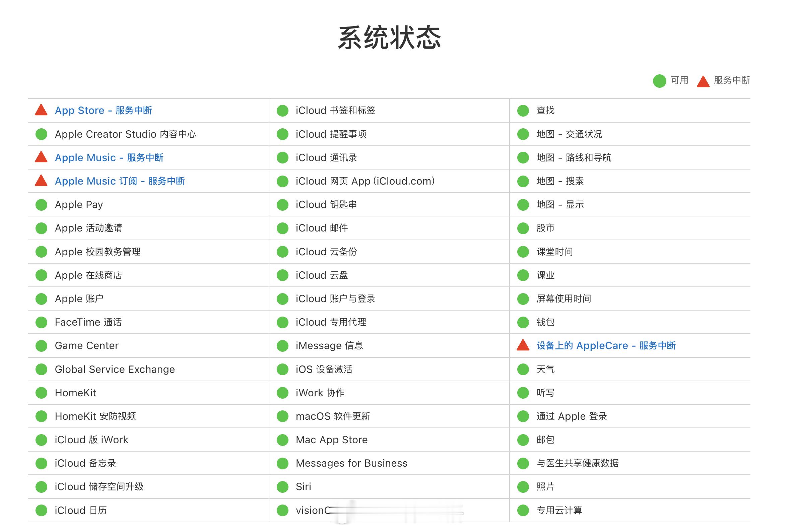Click the 课业 entry

tap(546, 275)
